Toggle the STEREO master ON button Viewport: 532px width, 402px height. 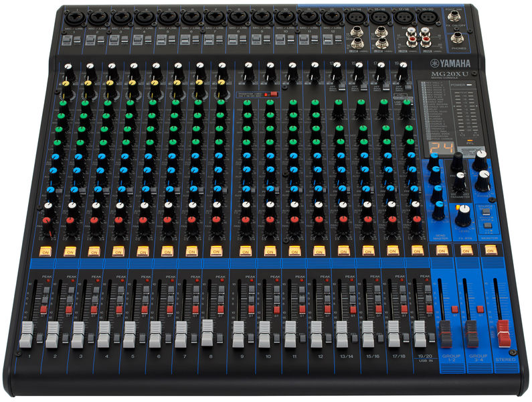point(491,251)
